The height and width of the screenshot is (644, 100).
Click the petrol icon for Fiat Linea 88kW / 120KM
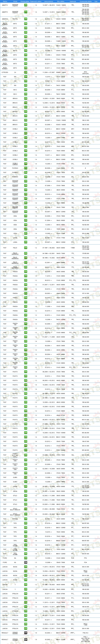26,242
